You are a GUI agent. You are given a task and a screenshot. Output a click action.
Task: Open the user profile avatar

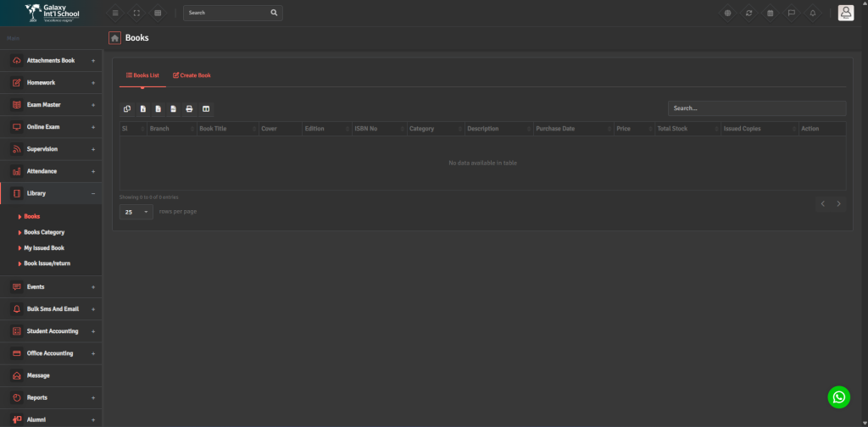[x=845, y=13]
